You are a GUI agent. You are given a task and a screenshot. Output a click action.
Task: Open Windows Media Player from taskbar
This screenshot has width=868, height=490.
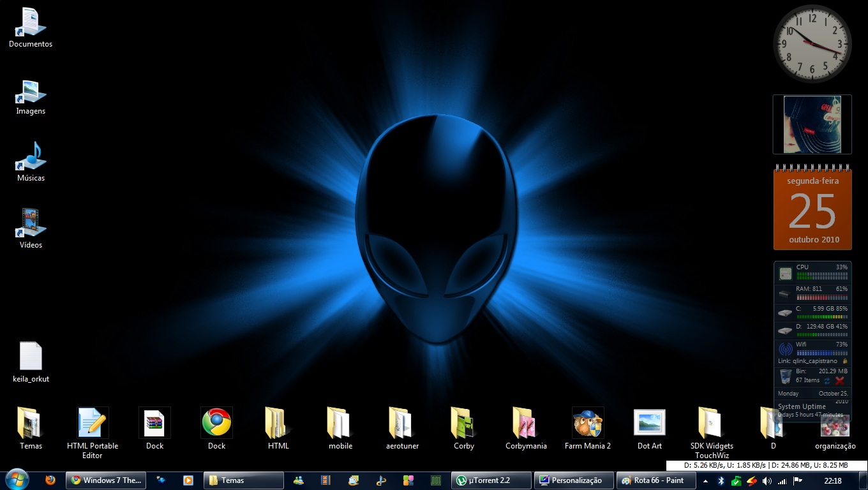click(188, 480)
